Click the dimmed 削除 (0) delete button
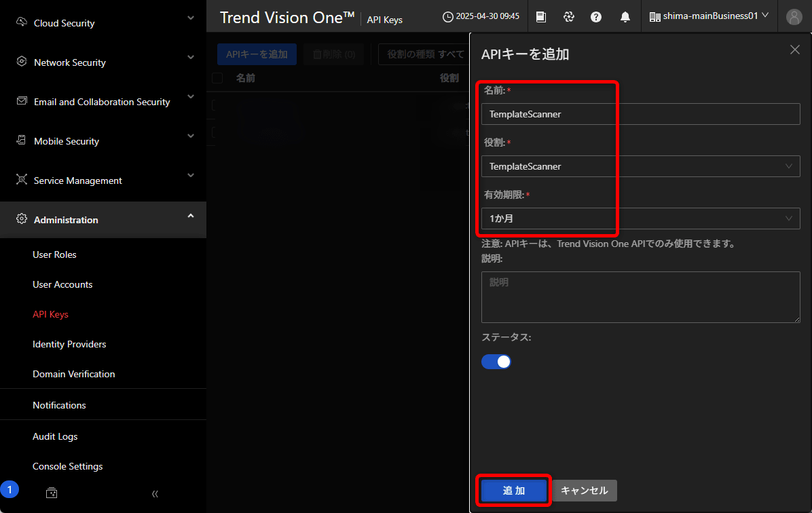812x513 pixels. coord(334,54)
